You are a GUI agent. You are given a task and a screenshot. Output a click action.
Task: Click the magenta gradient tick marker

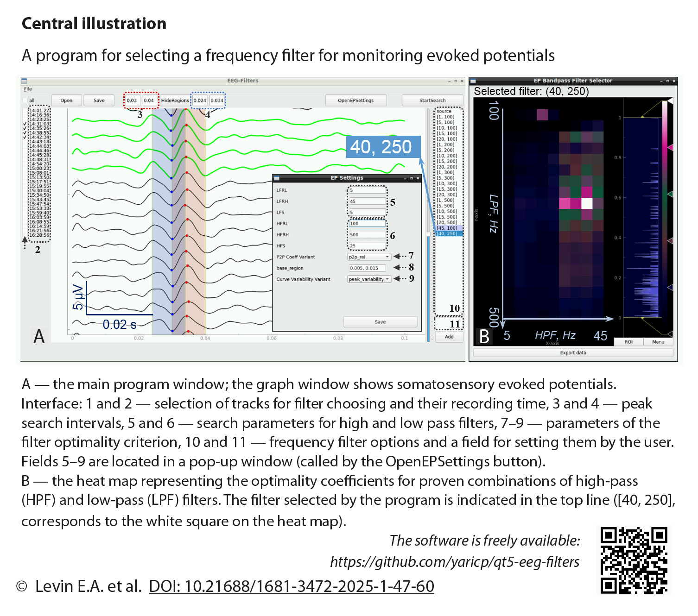[x=670, y=147]
